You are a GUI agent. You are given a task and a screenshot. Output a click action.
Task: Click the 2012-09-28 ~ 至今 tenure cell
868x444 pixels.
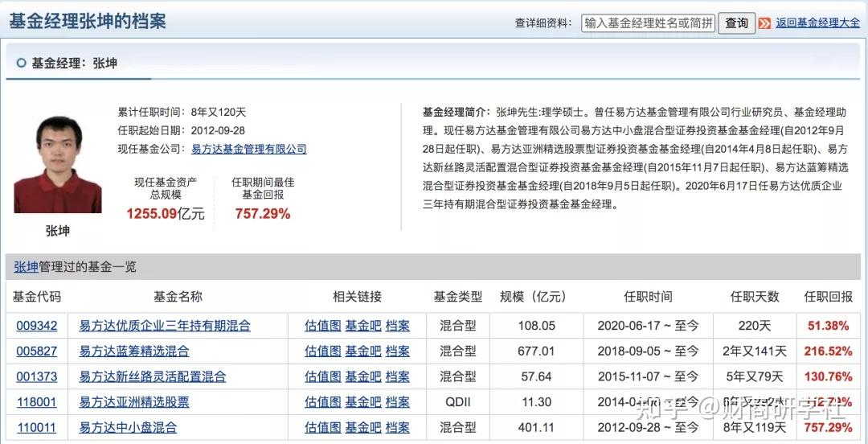pyautogui.click(x=648, y=427)
